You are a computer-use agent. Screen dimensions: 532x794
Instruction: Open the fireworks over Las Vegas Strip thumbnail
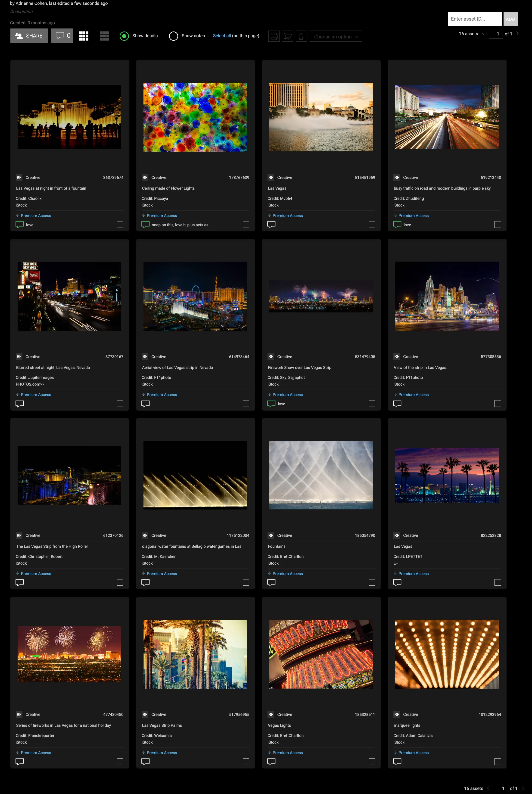321,296
